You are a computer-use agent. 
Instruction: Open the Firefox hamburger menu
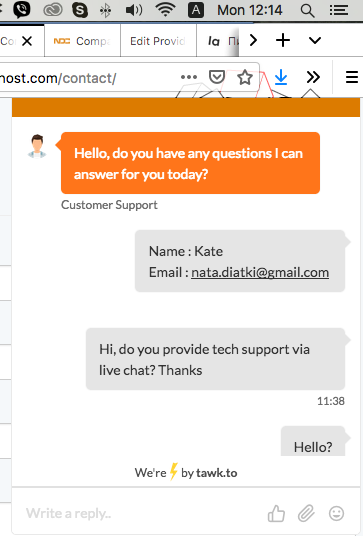click(x=352, y=77)
